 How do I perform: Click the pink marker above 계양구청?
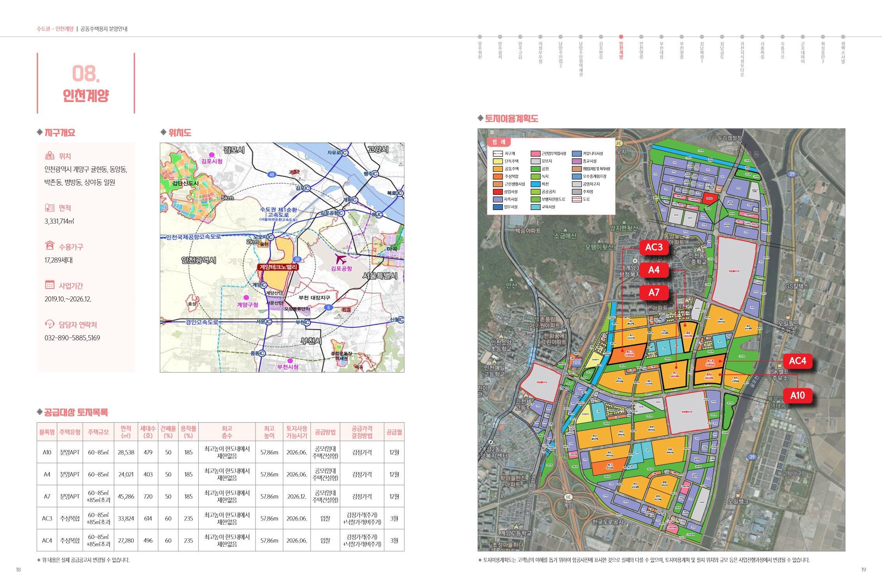[246, 297]
